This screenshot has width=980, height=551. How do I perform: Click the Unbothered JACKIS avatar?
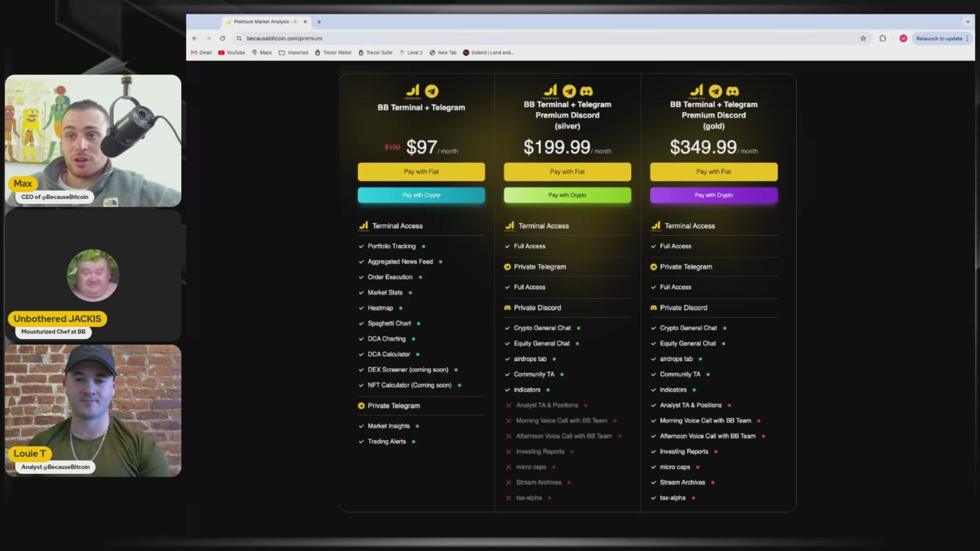(x=93, y=275)
